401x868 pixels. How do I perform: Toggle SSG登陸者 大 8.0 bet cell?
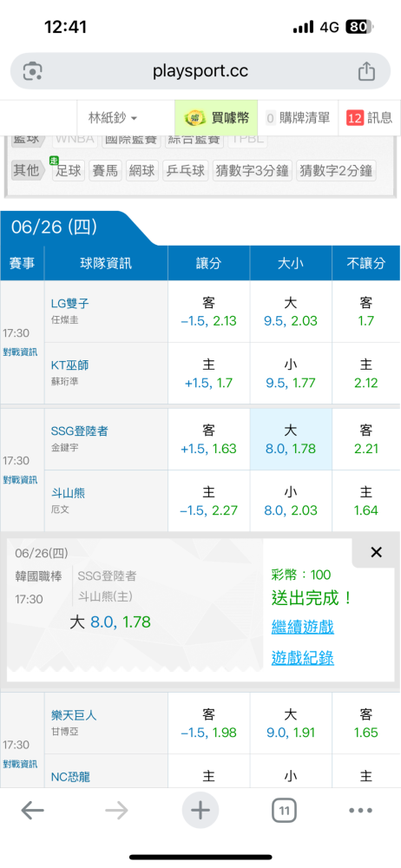pos(291,439)
